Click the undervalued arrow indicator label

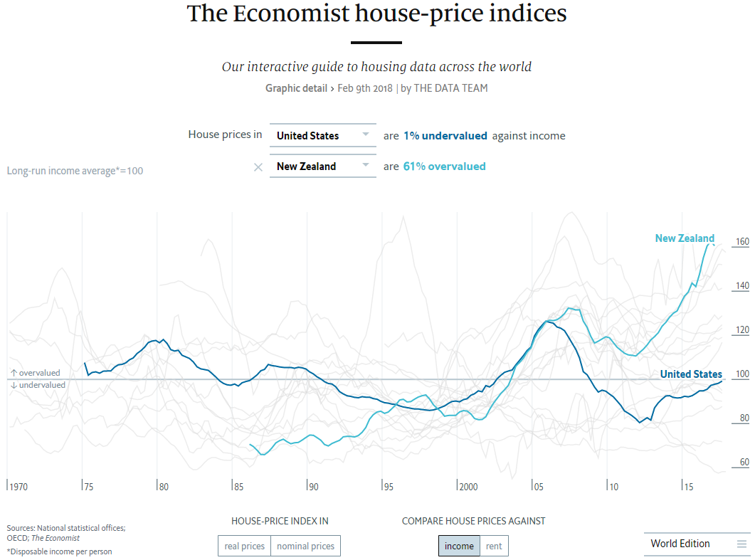click(x=38, y=385)
